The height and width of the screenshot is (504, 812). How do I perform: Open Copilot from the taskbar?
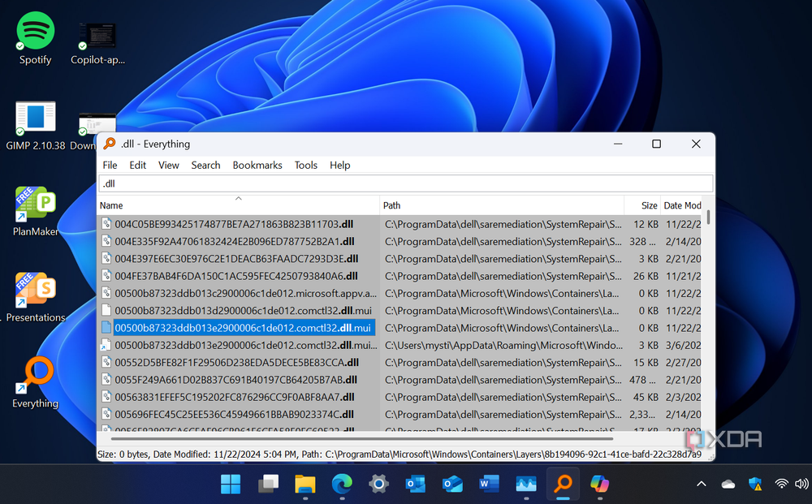[599, 485]
